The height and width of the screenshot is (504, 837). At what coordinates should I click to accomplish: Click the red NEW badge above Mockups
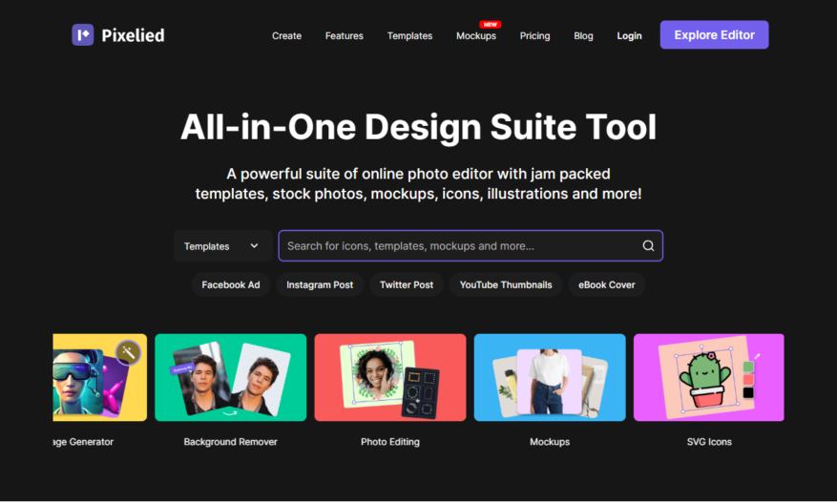[490, 25]
